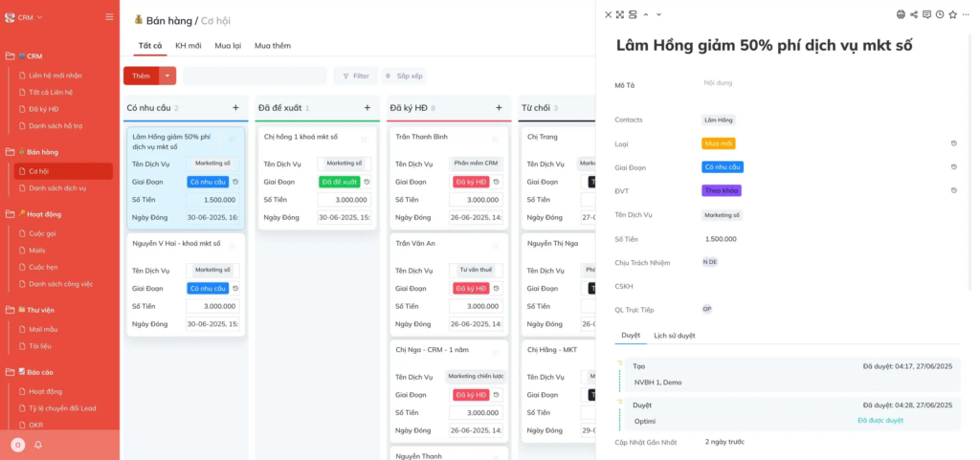Toggle sidebar with the hamburger menu icon
This screenshot has width=980, height=460.
pos(109,17)
